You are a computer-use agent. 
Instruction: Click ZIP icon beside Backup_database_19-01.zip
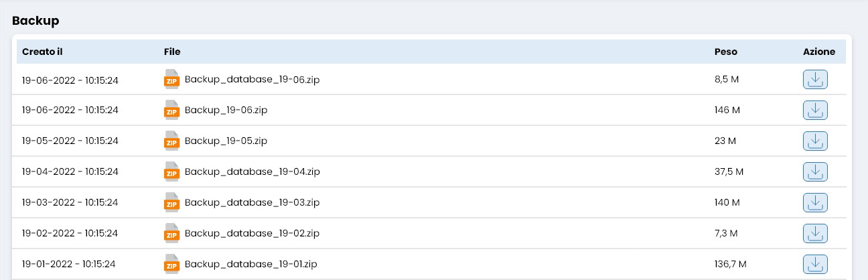click(172, 265)
